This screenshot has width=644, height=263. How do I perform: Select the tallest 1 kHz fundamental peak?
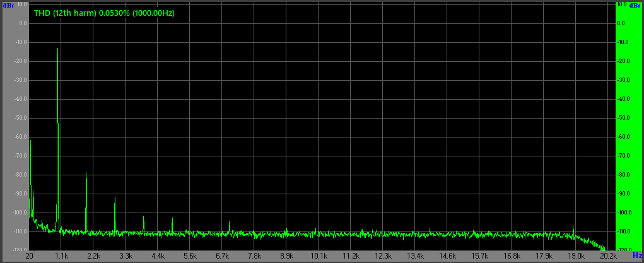[x=57, y=50]
